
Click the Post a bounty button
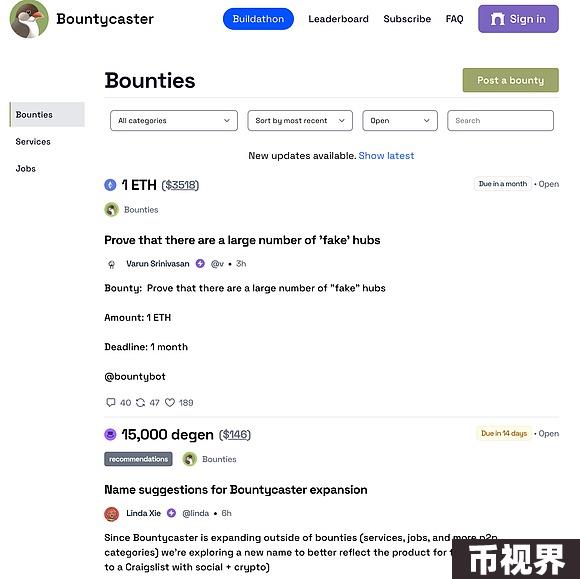[x=510, y=80]
